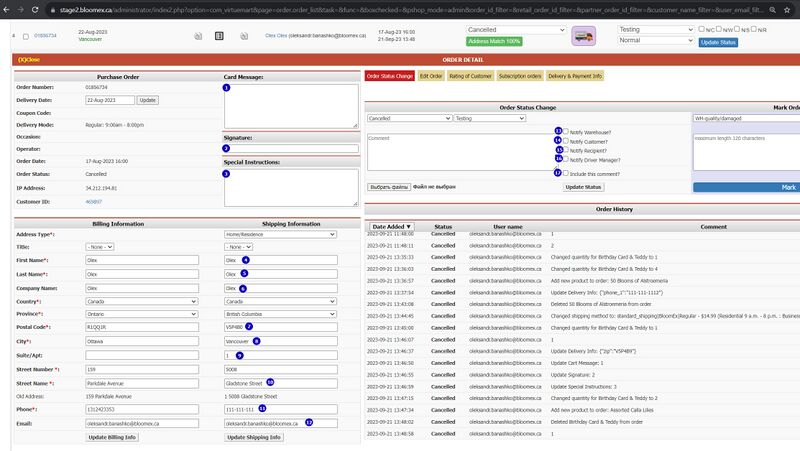Click shipping Street Name Gladstone Street field
Viewport: 800px width, 451px height.
pyautogui.click(x=281, y=383)
